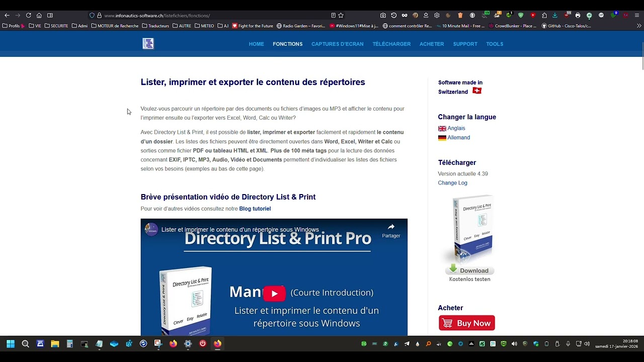Open the MOTEUR de Recherche bookmarks folder

pos(115,26)
